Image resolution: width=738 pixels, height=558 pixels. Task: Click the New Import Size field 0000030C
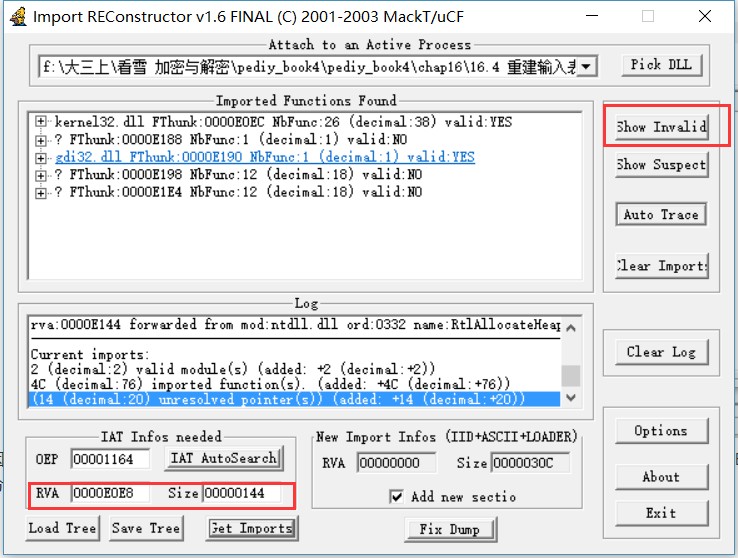(x=530, y=463)
